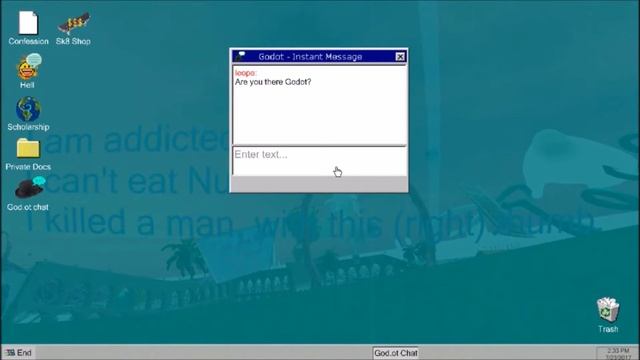
Task: Click the Instant Message title bar icon
Action: pos(240,56)
